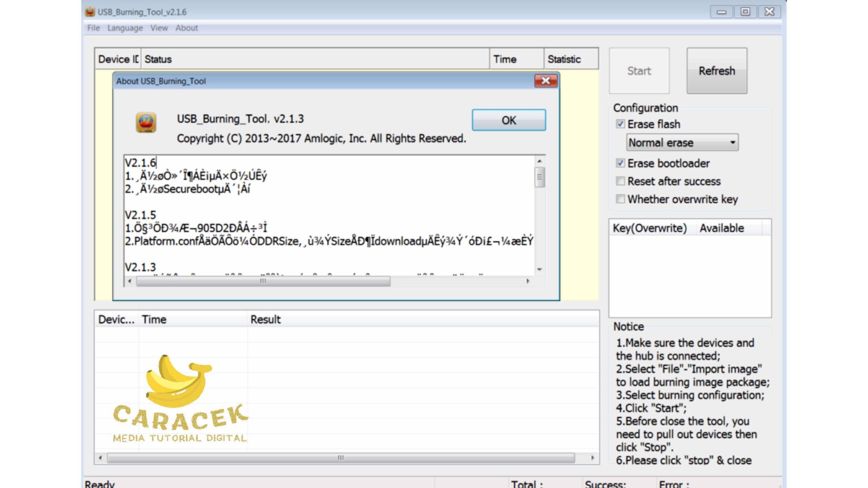Click the Device ID column header
Image resolution: width=868 pixels, height=488 pixels.
pyautogui.click(x=117, y=59)
